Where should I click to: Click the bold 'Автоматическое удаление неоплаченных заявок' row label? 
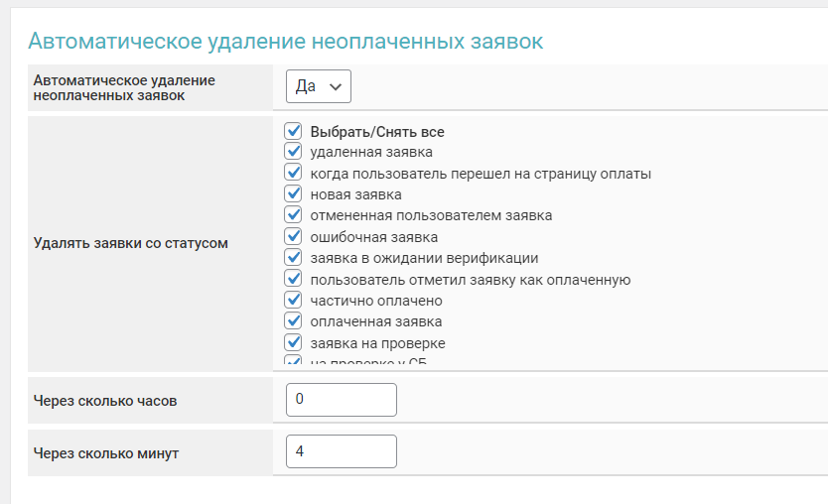click(124, 87)
